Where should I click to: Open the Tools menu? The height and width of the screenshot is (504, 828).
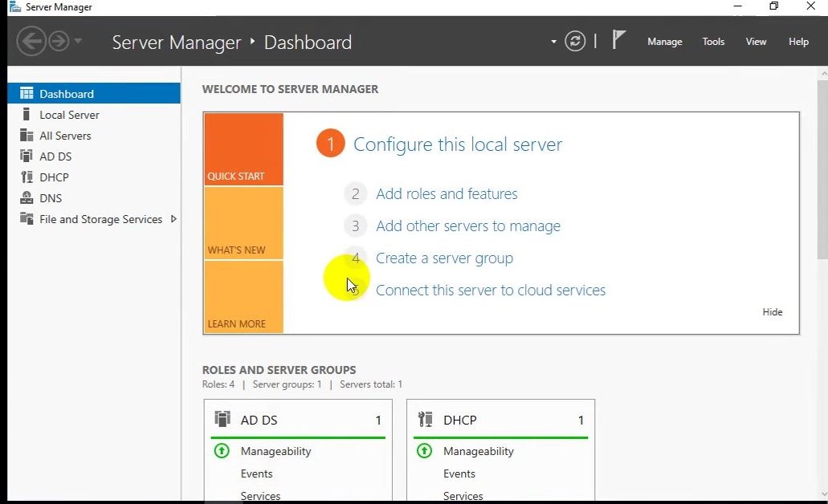point(713,41)
